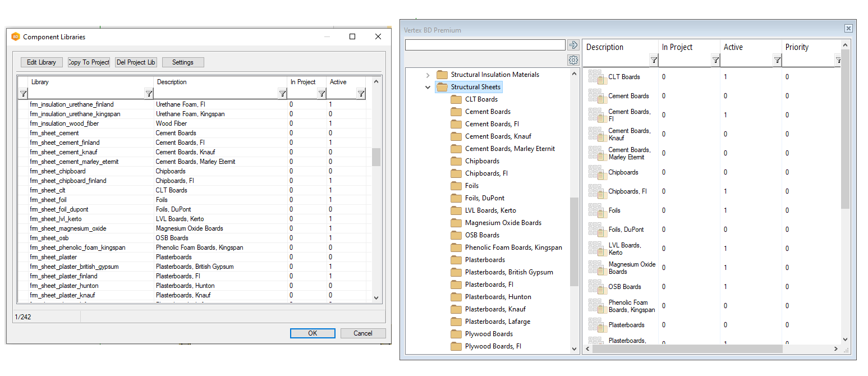Click the BD icon in Component Libraries title bar
The image size is (868, 376).
point(15,36)
